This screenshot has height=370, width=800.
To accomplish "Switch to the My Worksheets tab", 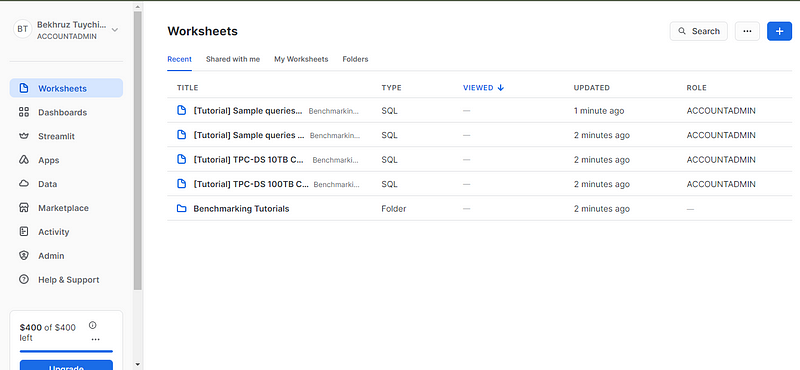I will coord(301,59).
